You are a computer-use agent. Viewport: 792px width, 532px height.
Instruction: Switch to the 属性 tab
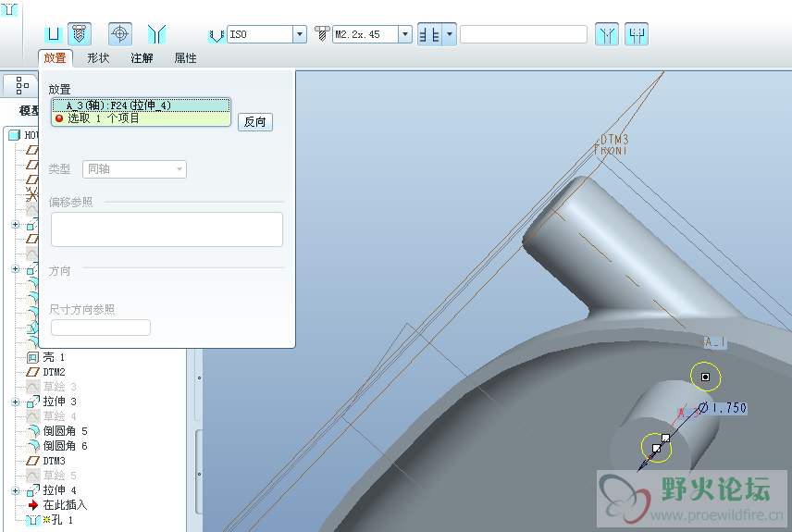click(x=185, y=58)
